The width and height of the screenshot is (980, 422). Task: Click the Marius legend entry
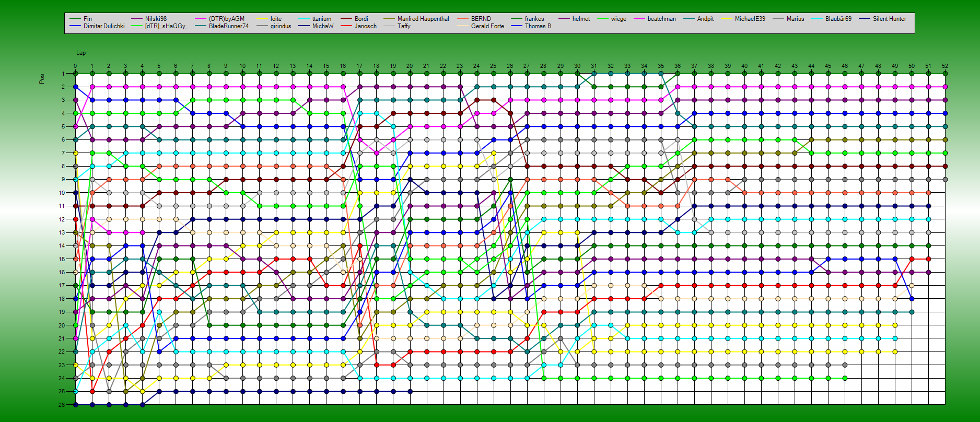point(796,19)
